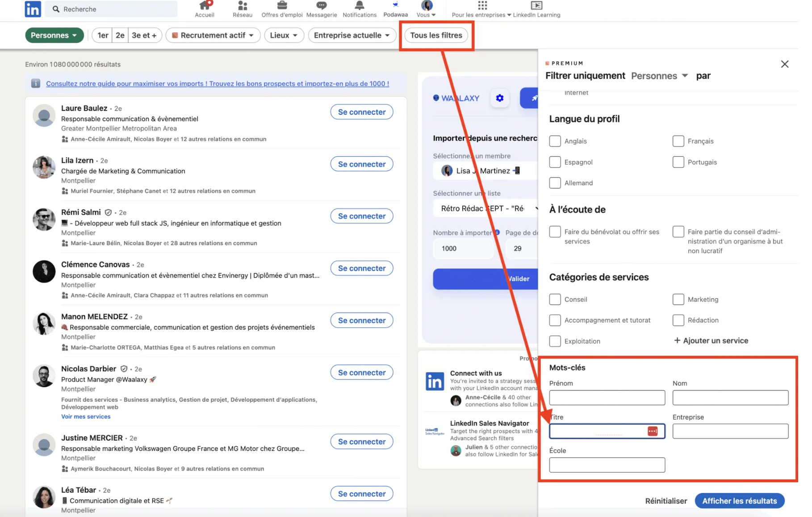
Task: Connect with Manon MELENDEZ
Action: coord(362,321)
